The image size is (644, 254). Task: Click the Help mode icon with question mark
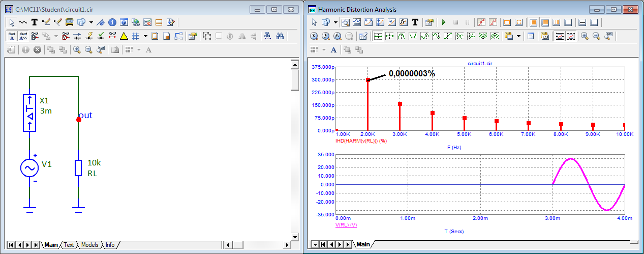tap(124, 22)
